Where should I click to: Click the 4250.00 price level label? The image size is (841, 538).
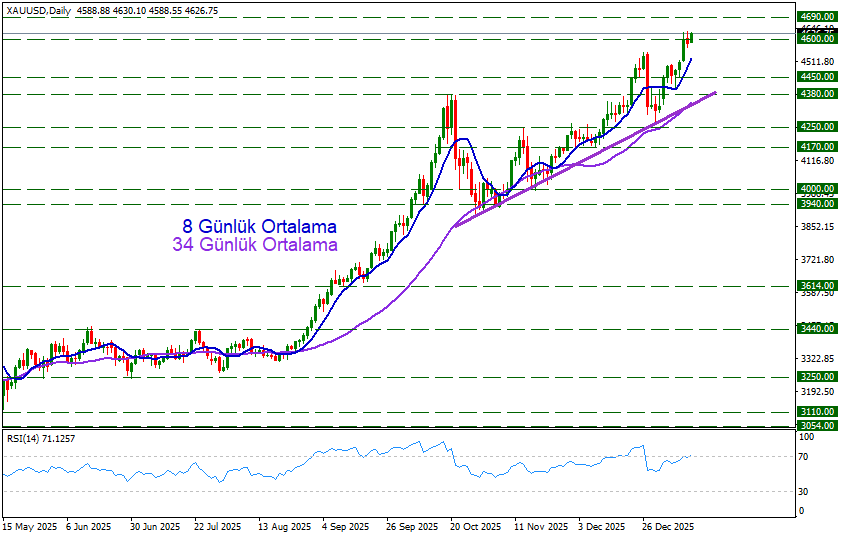tap(817, 127)
